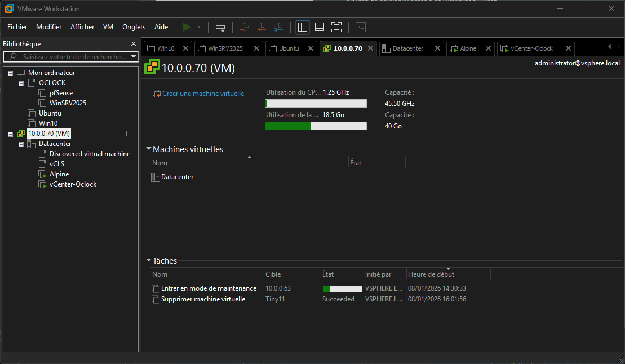Click the device icon beside 10.0.0.70 (VM)
Image resolution: width=625 pixels, height=364 pixels.
pos(130,134)
